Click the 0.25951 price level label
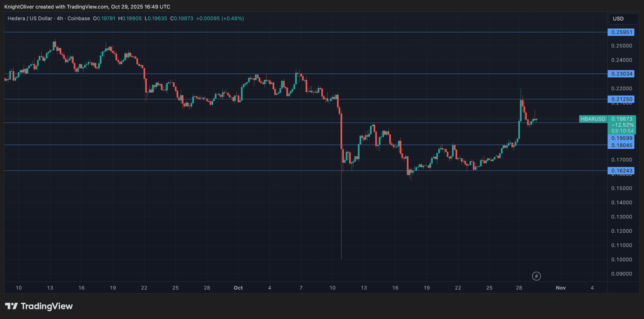 pyautogui.click(x=621, y=32)
